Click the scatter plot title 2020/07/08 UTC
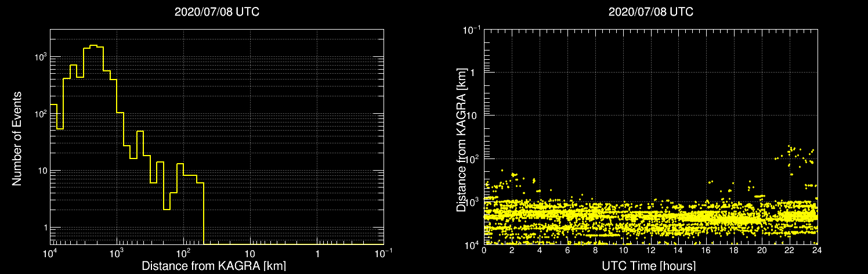The height and width of the screenshot is (274, 868). (651, 12)
